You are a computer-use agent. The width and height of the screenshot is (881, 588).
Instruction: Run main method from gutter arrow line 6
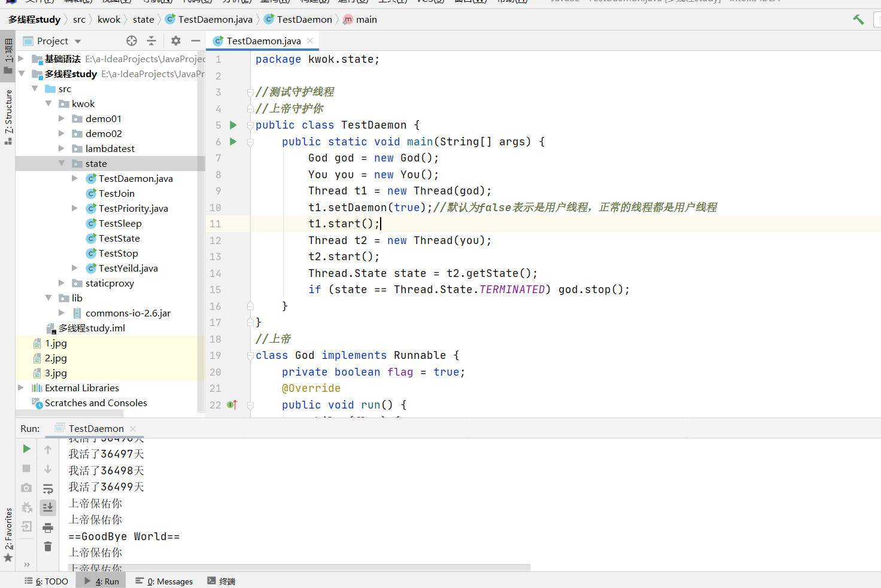pyautogui.click(x=233, y=142)
